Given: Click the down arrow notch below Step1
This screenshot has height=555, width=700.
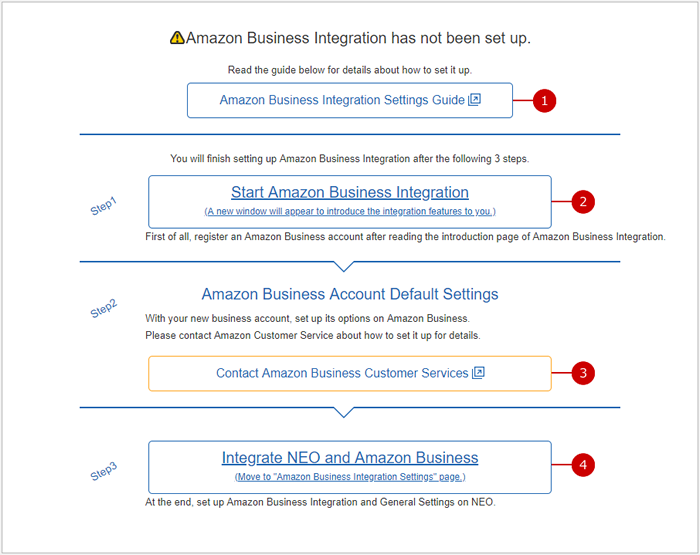Looking at the screenshot, I should coord(343,266).
